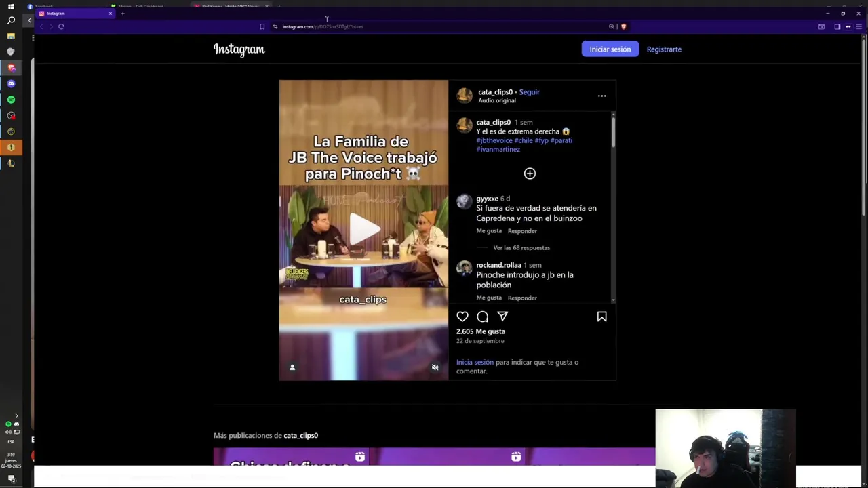Load more comments with the plus circle
This screenshot has width=868, height=488.
tap(530, 174)
